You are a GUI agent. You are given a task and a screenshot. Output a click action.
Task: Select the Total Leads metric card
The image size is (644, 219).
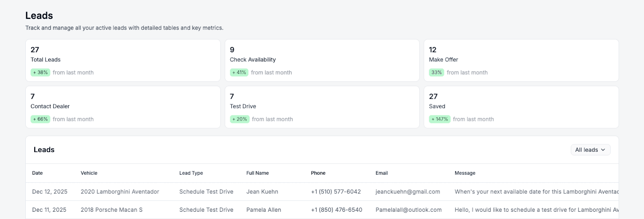pyautogui.click(x=123, y=60)
